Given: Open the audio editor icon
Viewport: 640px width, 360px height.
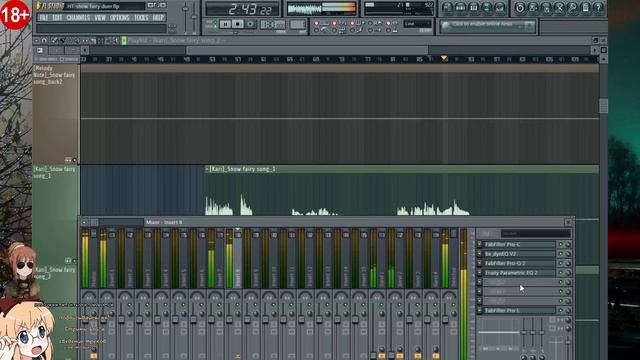Looking at the screenshot, I should click(x=559, y=7).
